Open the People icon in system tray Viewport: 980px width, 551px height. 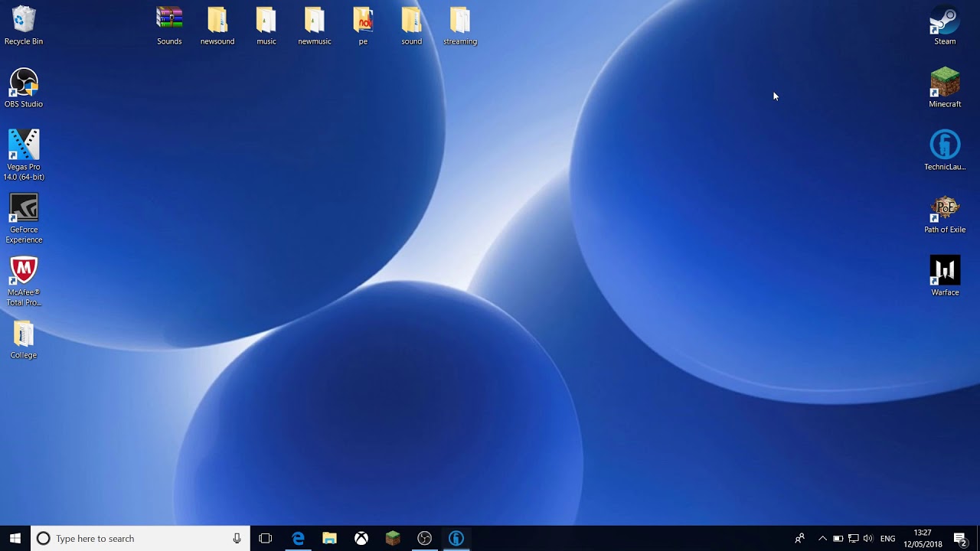799,539
